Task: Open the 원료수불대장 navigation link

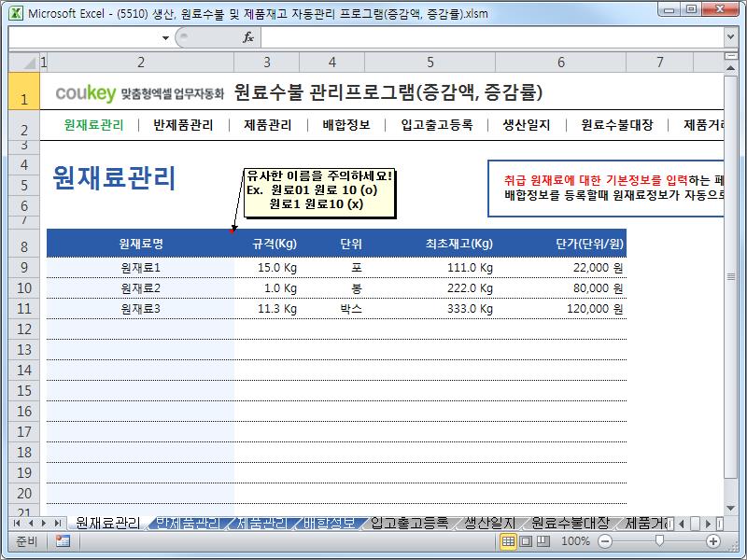Action: point(617,125)
